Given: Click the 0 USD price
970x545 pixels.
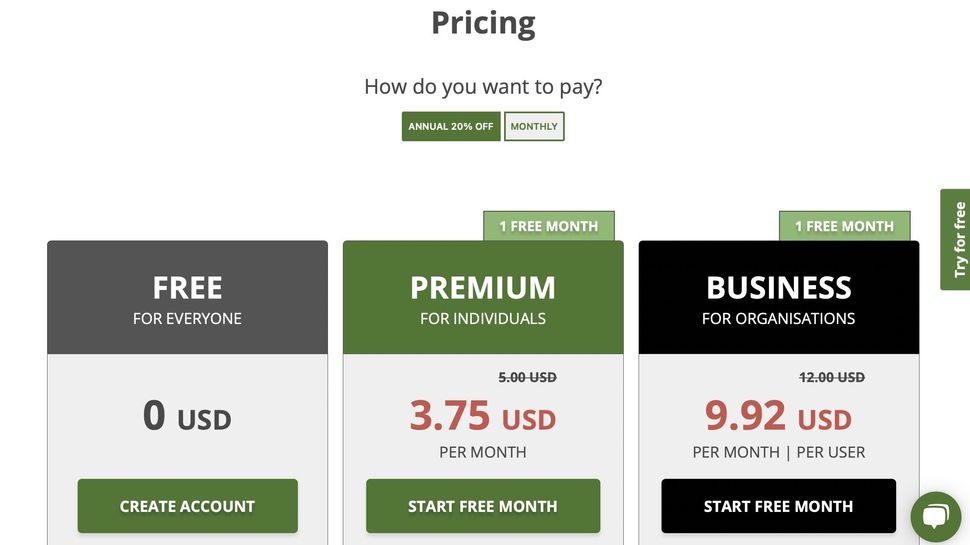Looking at the screenshot, I should [187, 416].
